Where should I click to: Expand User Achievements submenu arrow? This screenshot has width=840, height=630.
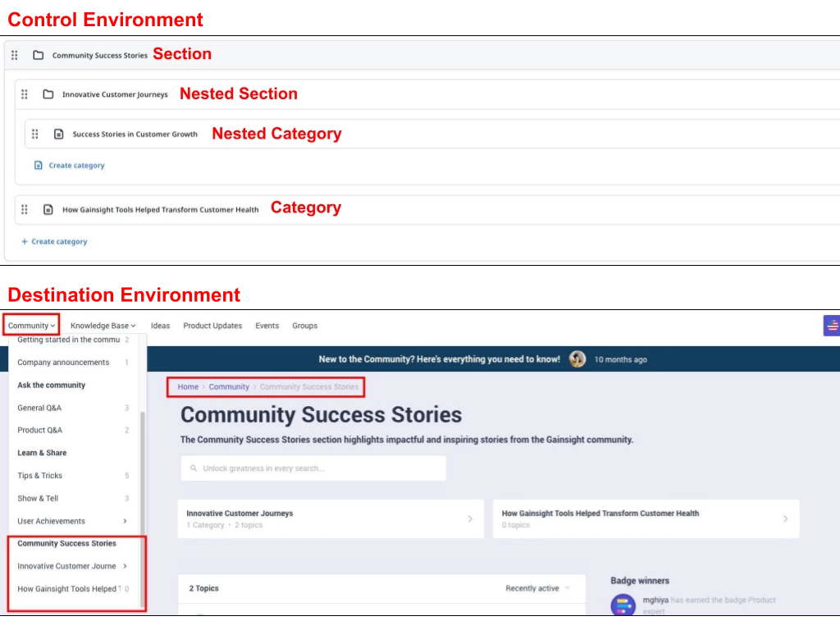tap(125, 521)
